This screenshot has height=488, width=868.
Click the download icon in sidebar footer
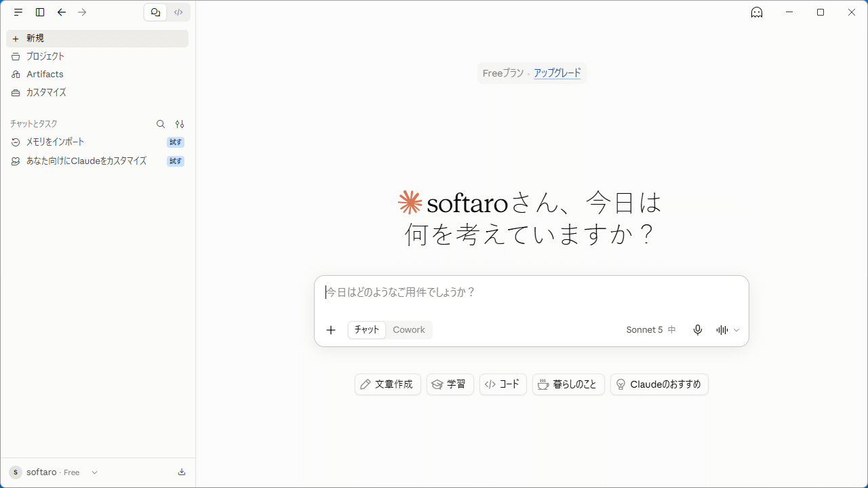tap(182, 472)
